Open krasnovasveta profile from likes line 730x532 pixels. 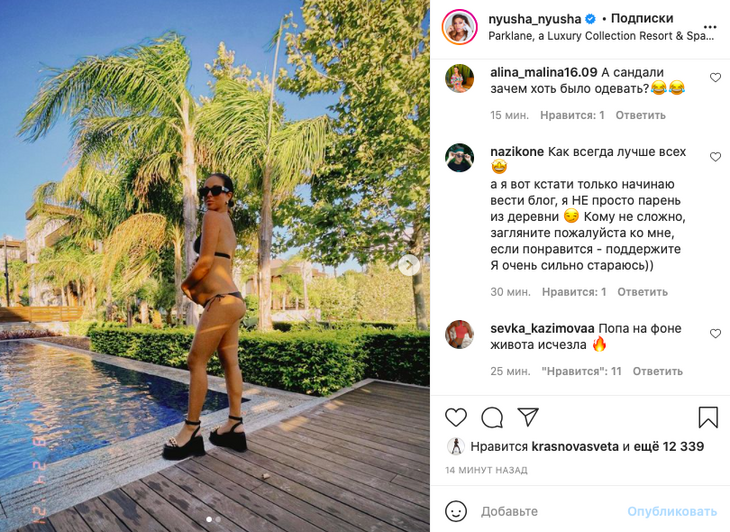(x=575, y=446)
